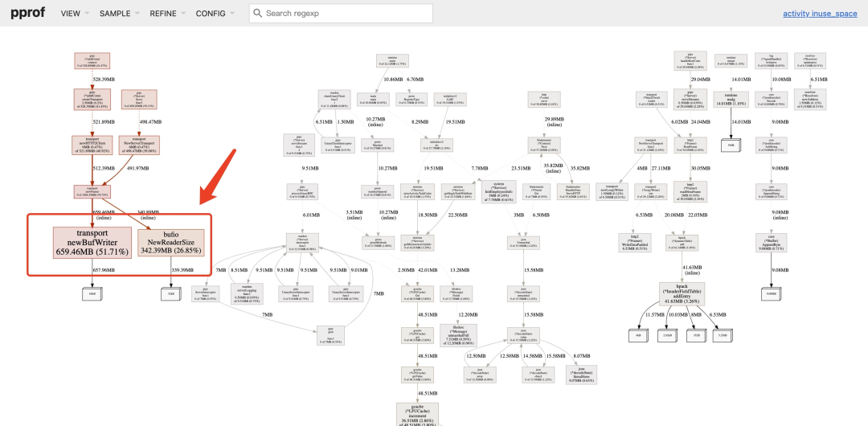
Task: Open the VIEW menu
Action: click(75, 14)
